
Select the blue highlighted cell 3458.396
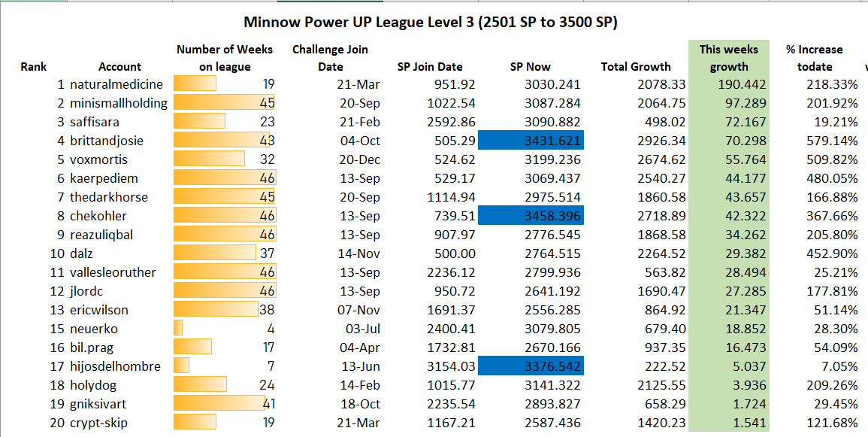pyautogui.click(x=531, y=216)
